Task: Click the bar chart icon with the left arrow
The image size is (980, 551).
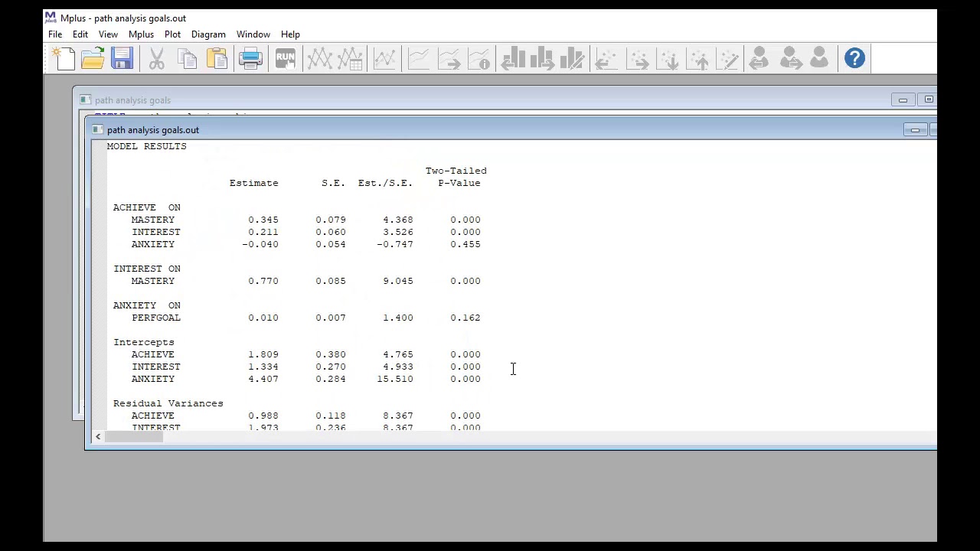Action: pos(512,58)
